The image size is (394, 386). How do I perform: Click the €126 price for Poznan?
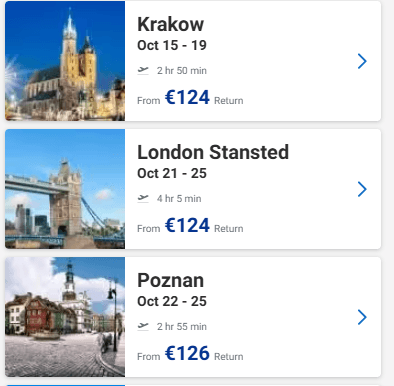pos(187,354)
